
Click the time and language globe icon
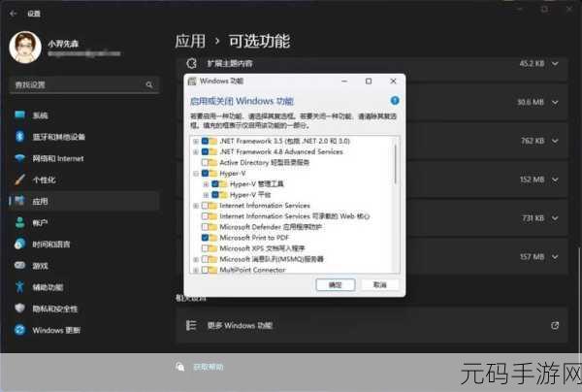click(19, 244)
